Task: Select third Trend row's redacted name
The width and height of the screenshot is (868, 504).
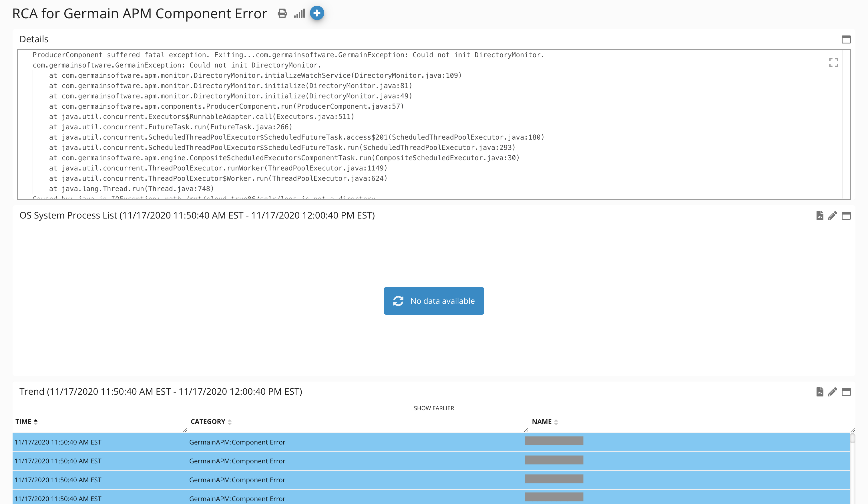Action: tap(554, 479)
